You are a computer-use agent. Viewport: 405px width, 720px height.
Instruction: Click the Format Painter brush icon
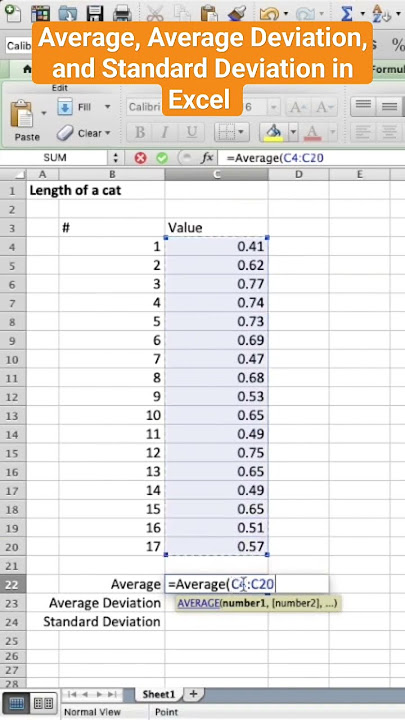tap(237, 13)
